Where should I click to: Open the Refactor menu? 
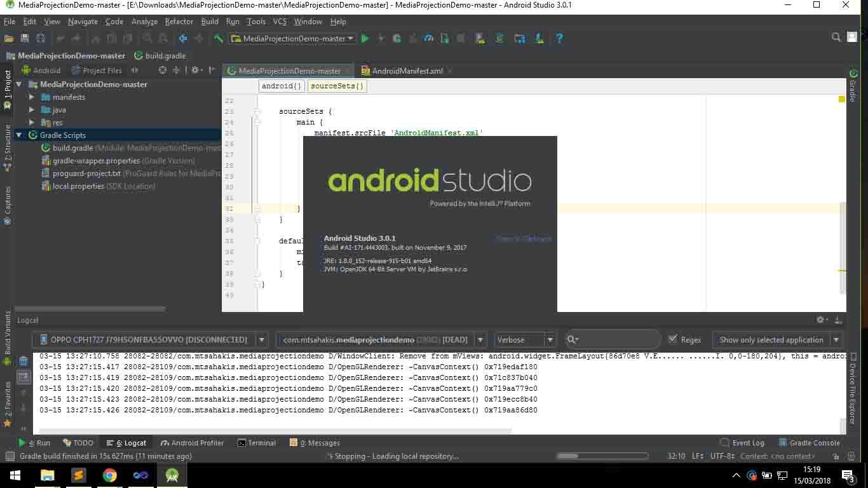click(x=179, y=22)
